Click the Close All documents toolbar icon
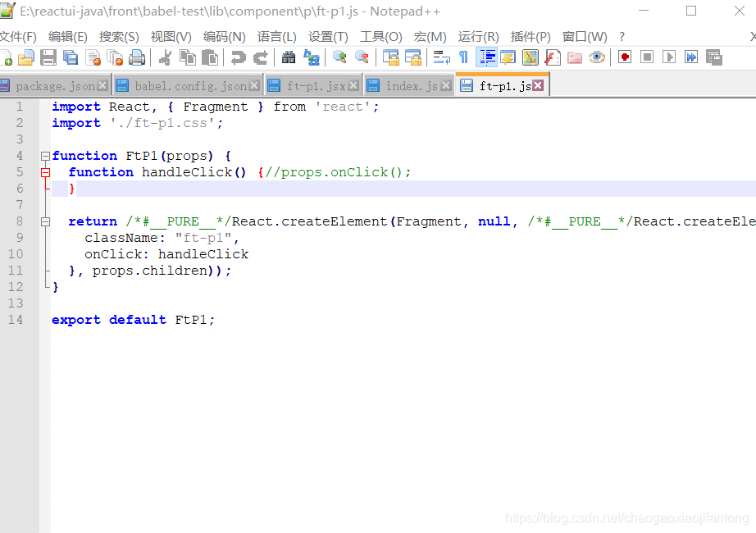Screen dimensions: 756x533 pos(115,57)
